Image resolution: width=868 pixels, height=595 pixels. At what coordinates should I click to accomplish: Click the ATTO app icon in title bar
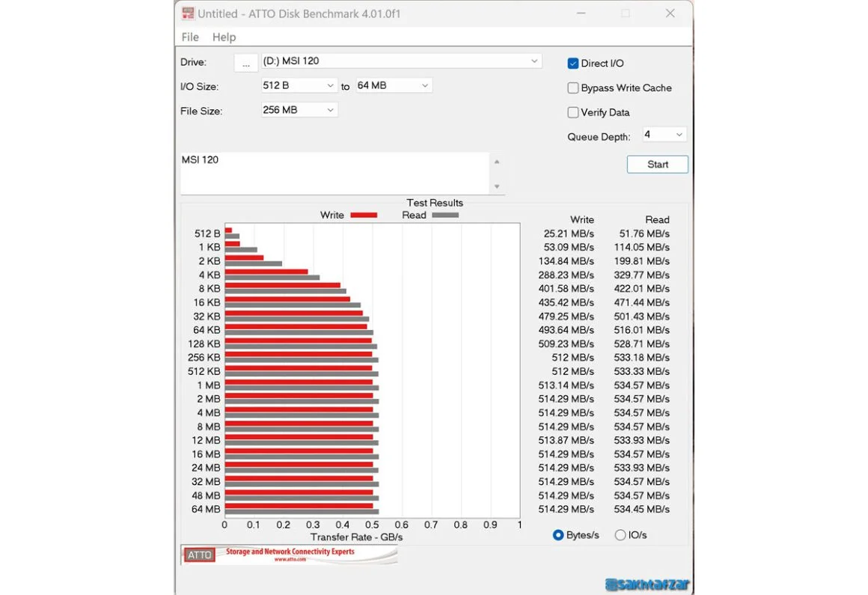click(x=189, y=13)
